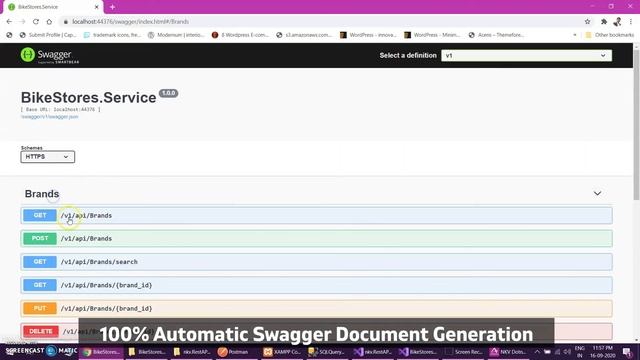Select the BikeStores.Service browser tab
Image resolution: width=640 pixels, height=360 pixels.
tap(52, 7)
